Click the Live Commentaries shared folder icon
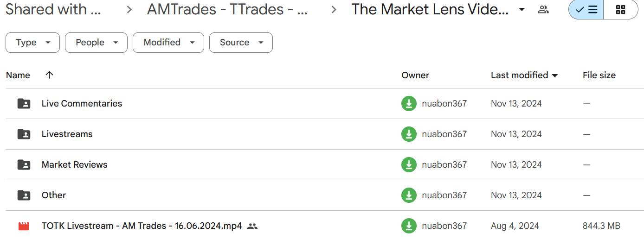644x239 pixels. [24, 104]
